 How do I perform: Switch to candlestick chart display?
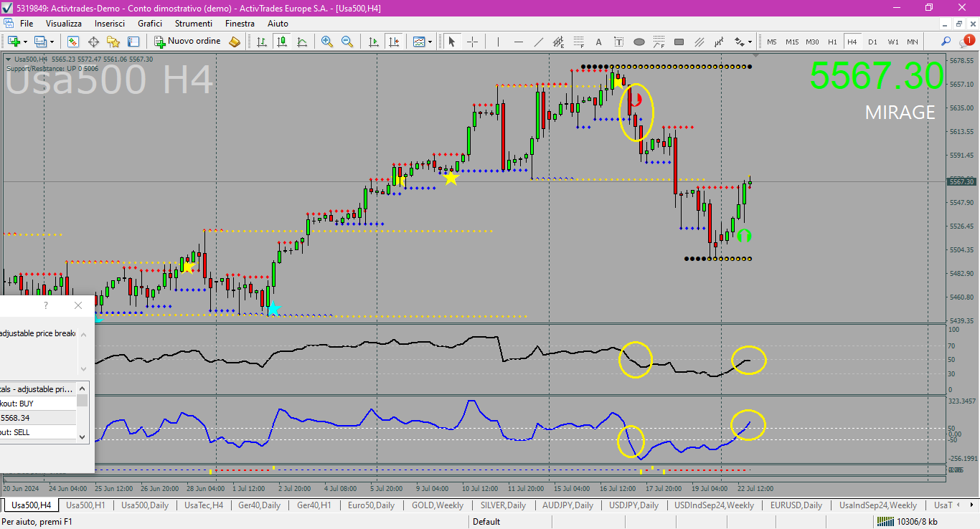click(x=283, y=42)
